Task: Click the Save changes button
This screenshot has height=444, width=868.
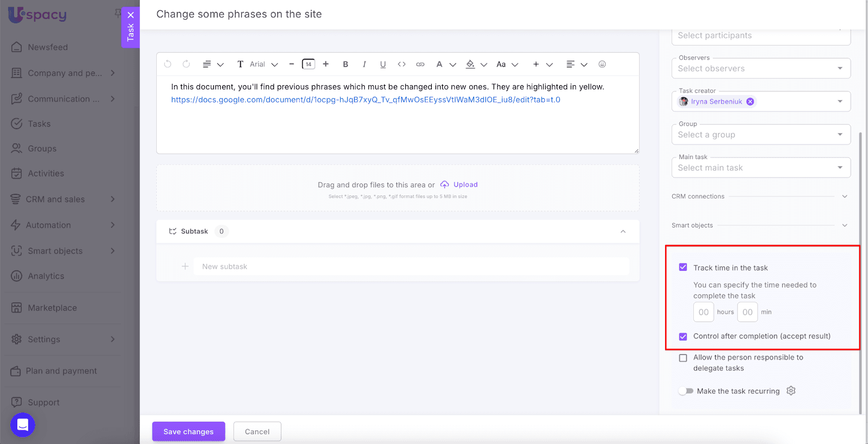Action: 188,432
